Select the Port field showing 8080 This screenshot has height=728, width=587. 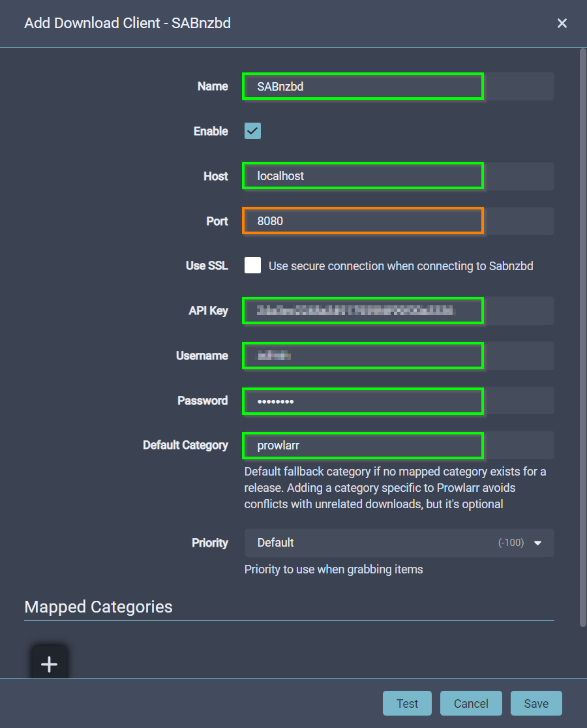pos(363,221)
